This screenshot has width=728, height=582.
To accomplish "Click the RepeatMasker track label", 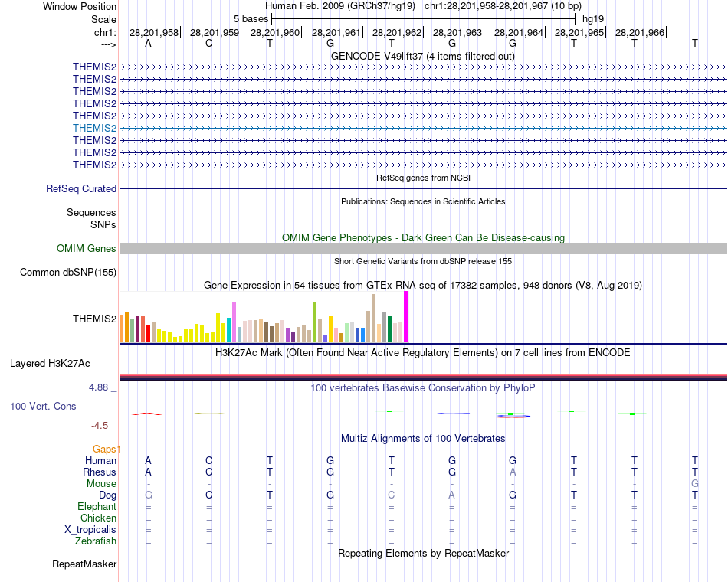I will (84, 564).
